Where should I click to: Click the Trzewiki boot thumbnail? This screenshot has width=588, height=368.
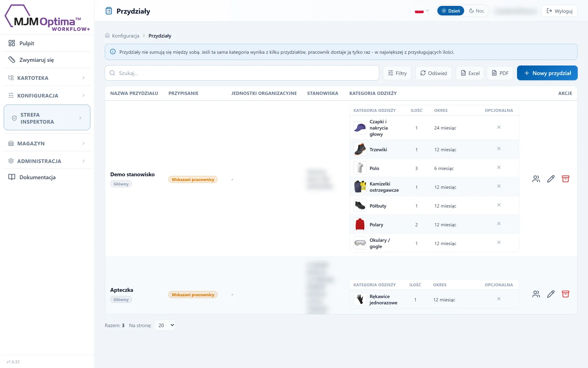360,149
